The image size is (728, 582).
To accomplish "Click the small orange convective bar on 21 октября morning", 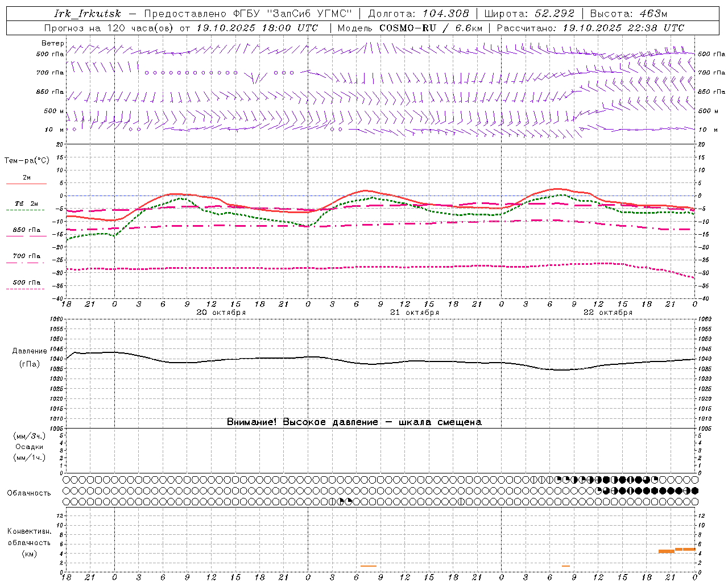I will 368,566.
